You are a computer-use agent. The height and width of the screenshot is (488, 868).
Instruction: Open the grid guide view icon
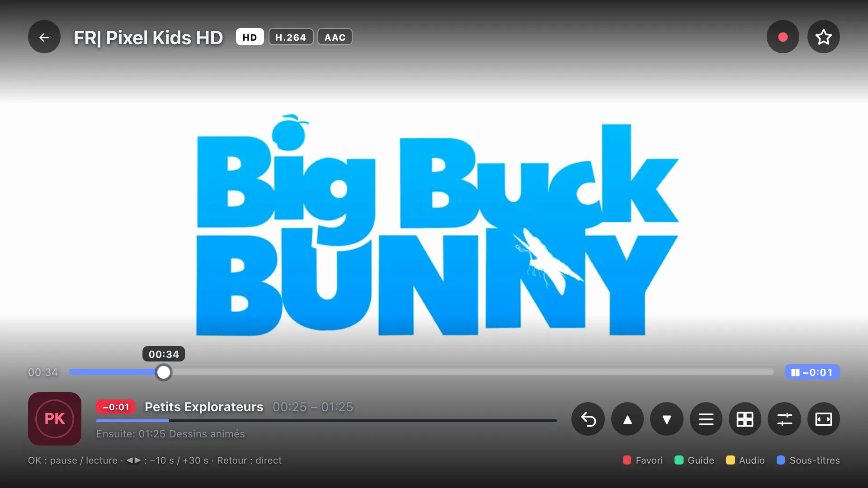tap(745, 419)
